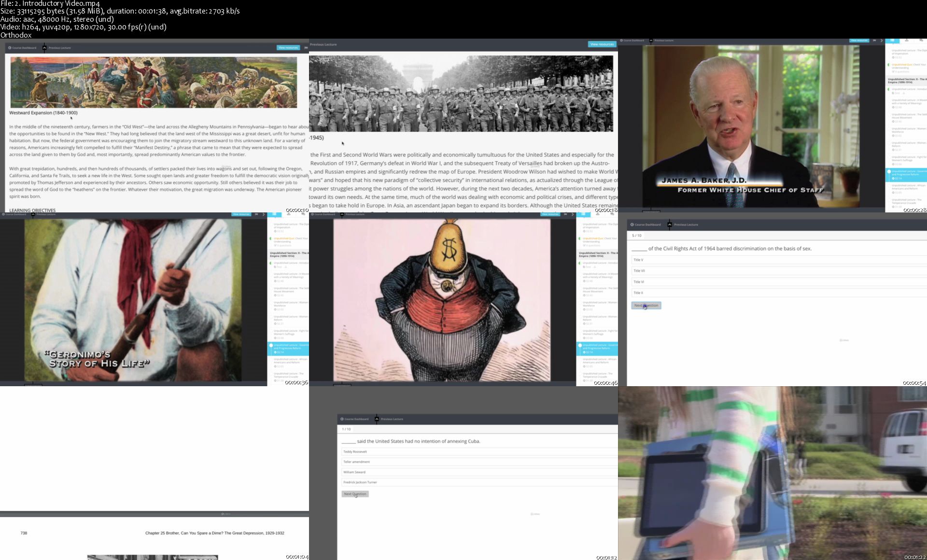Click Course Dashboard icon in Westward Expansion frame

10,48
